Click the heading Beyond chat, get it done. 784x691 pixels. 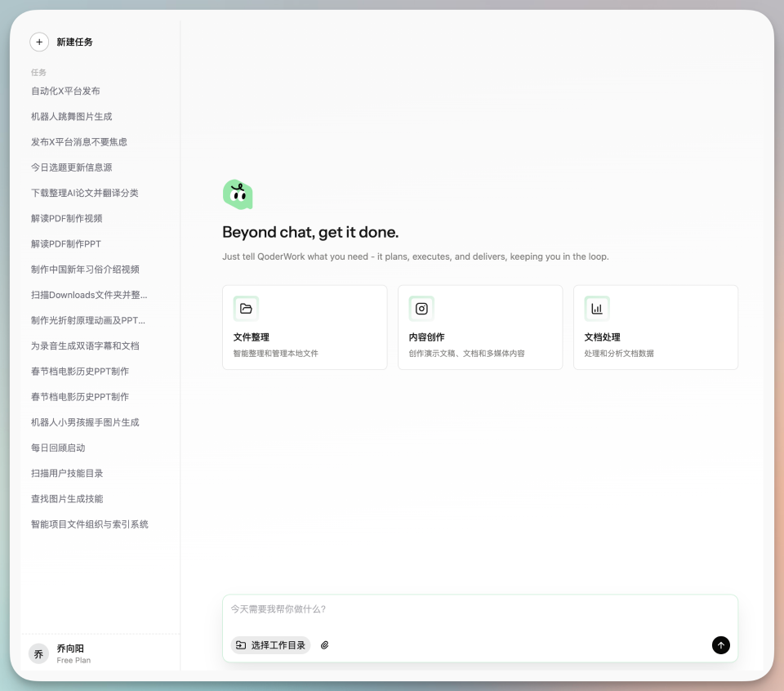click(x=310, y=233)
